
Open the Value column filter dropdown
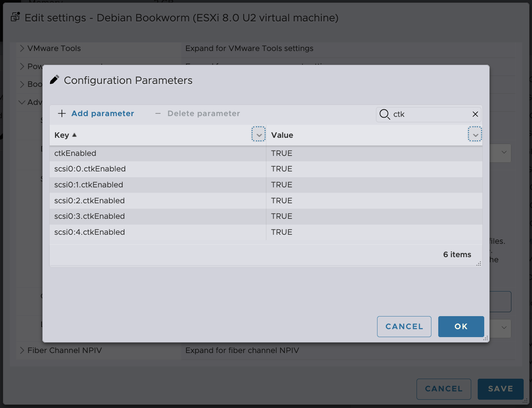pyautogui.click(x=475, y=135)
